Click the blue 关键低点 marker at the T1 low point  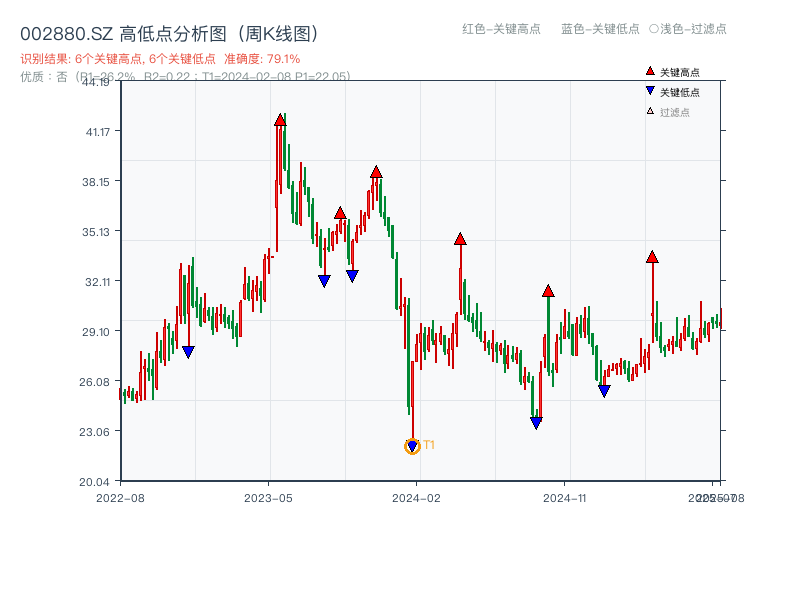411,443
